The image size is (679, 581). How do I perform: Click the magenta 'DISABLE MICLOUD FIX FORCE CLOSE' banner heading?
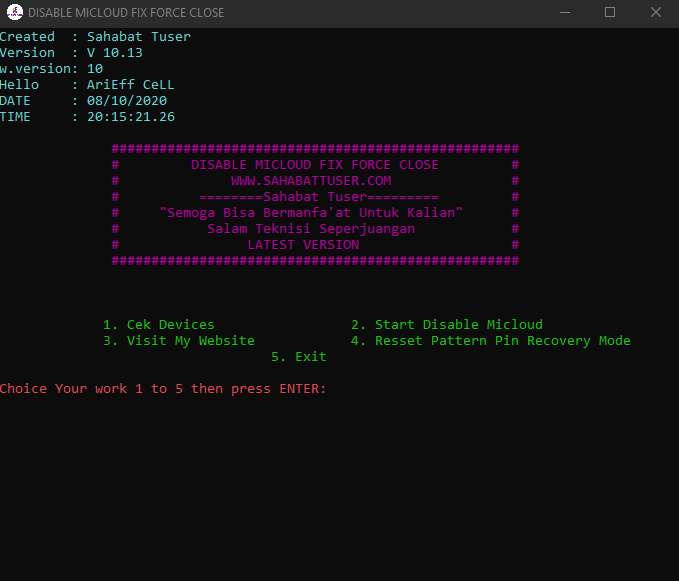[x=315, y=165]
